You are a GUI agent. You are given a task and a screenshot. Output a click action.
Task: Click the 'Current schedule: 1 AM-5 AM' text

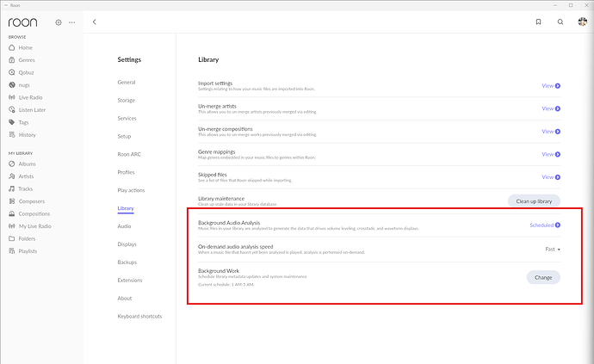(x=226, y=285)
